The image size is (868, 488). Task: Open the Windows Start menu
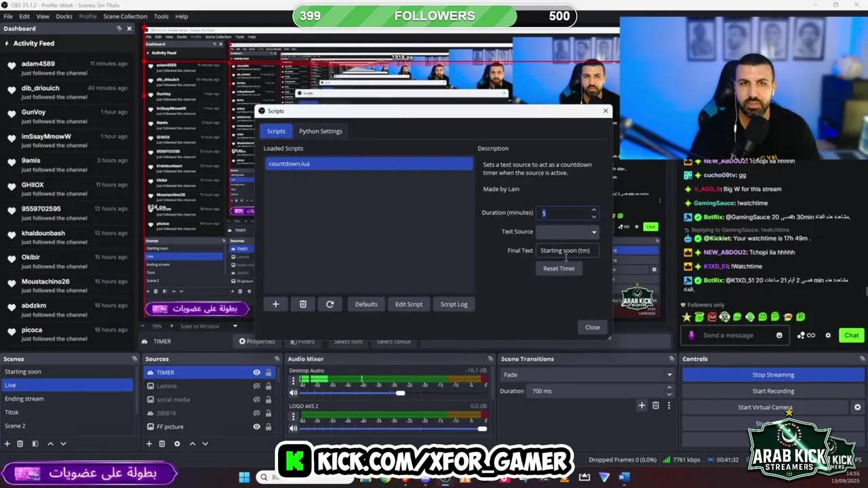point(244,477)
